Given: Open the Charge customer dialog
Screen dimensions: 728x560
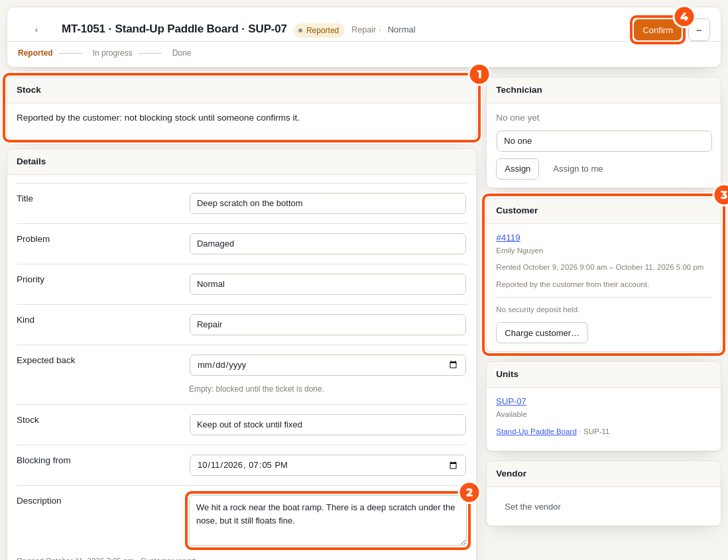Looking at the screenshot, I should 542,333.
